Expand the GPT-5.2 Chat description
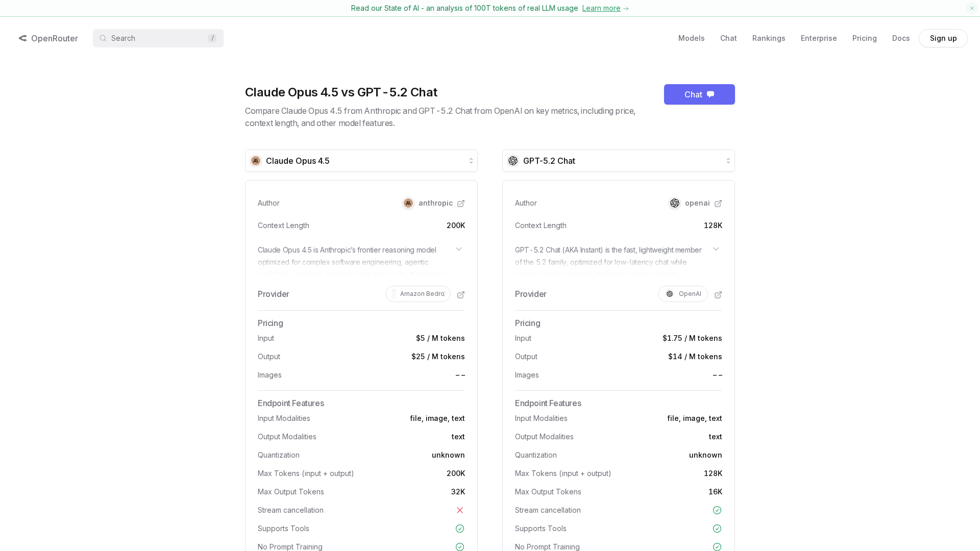The width and height of the screenshot is (980, 551). tap(716, 249)
